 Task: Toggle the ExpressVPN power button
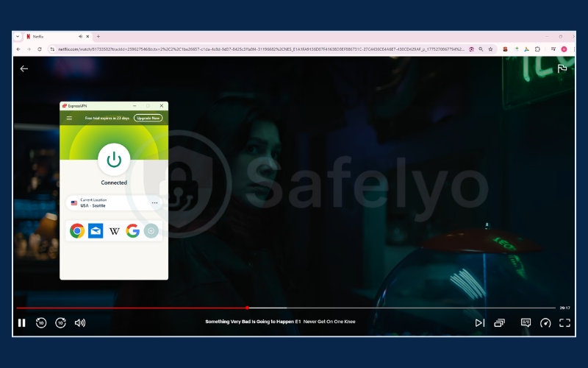coord(114,160)
